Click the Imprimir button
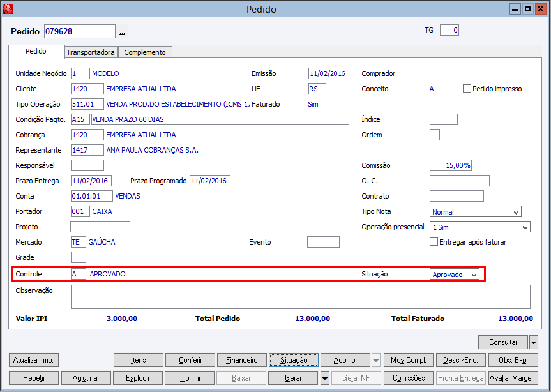The height and width of the screenshot is (392, 551). [x=190, y=378]
